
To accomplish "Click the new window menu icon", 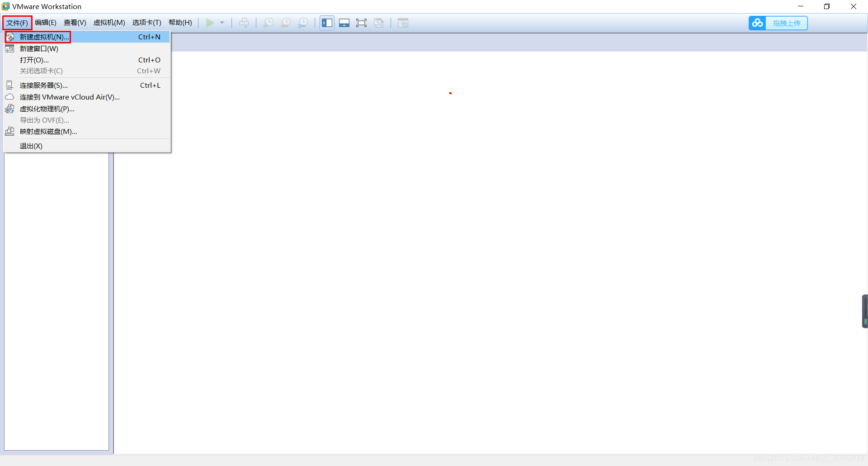I will [x=9, y=48].
